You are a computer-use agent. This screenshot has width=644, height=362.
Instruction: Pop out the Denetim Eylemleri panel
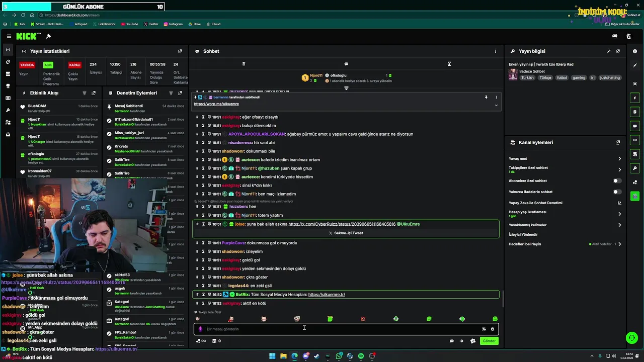coord(180,93)
